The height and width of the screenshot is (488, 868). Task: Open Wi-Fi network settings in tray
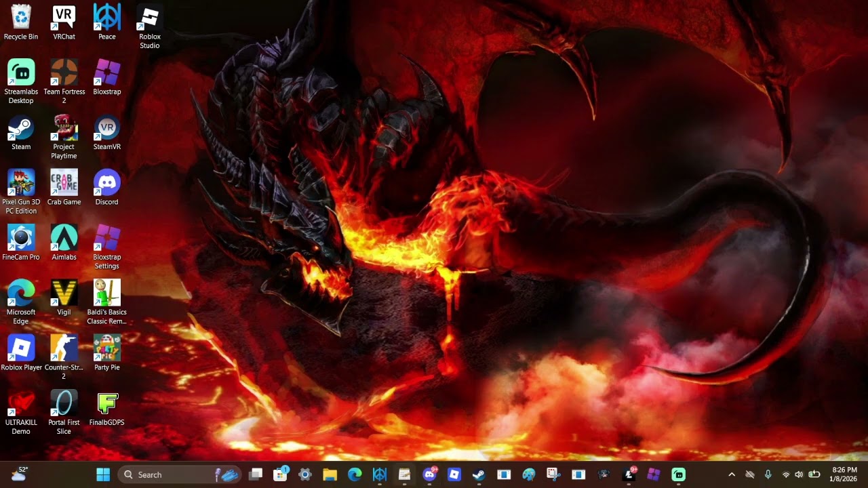coord(786,474)
